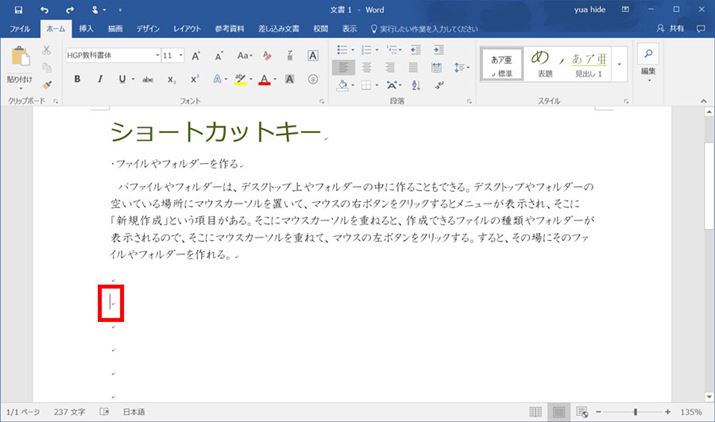This screenshot has height=422, width=715.
Task: Apply the 表題 style
Action: [546, 63]
